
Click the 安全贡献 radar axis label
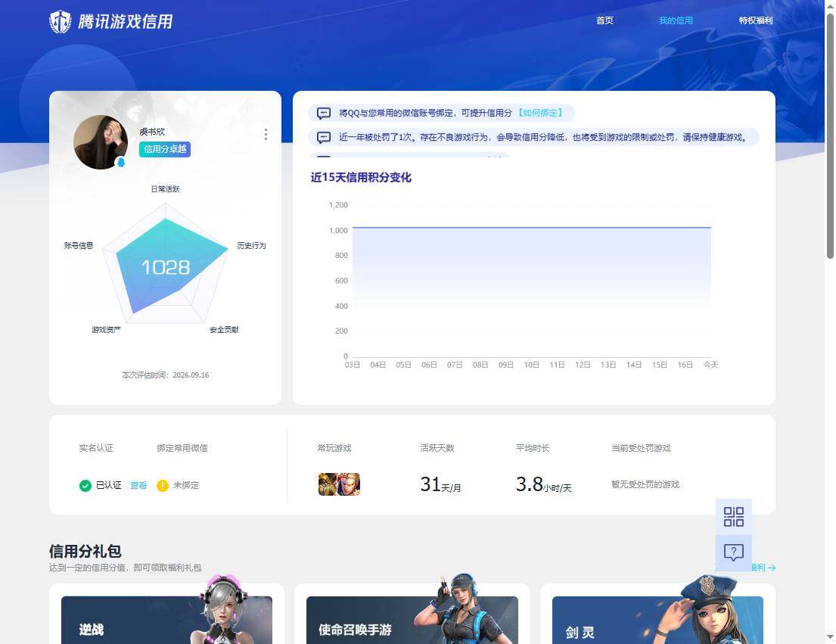(224, 330)
